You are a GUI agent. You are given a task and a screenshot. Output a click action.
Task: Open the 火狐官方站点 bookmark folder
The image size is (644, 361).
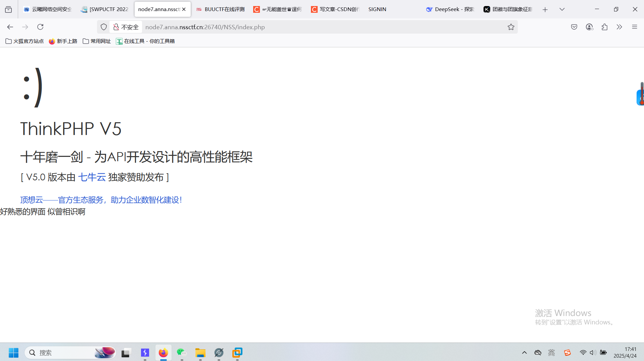[25, 41]
